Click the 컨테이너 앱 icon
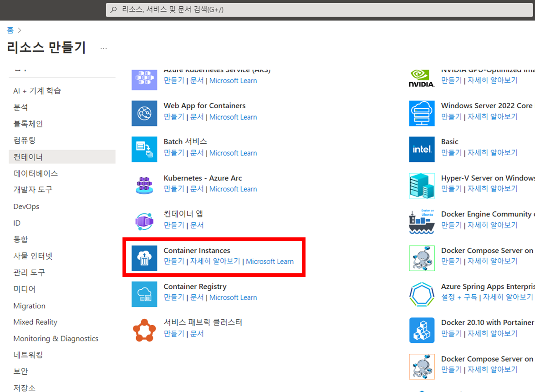 [144, 221]
